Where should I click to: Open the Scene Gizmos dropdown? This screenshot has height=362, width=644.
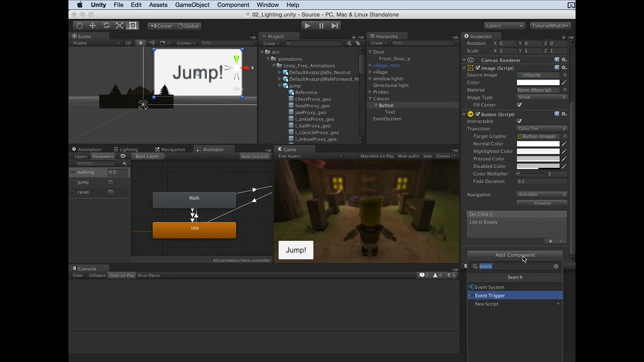185,43
